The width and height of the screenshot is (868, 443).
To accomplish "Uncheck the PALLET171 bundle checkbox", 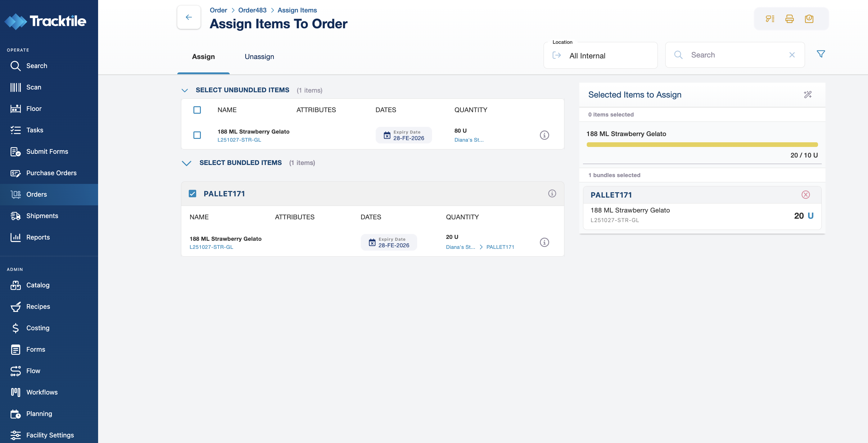I will pos(192,194).
